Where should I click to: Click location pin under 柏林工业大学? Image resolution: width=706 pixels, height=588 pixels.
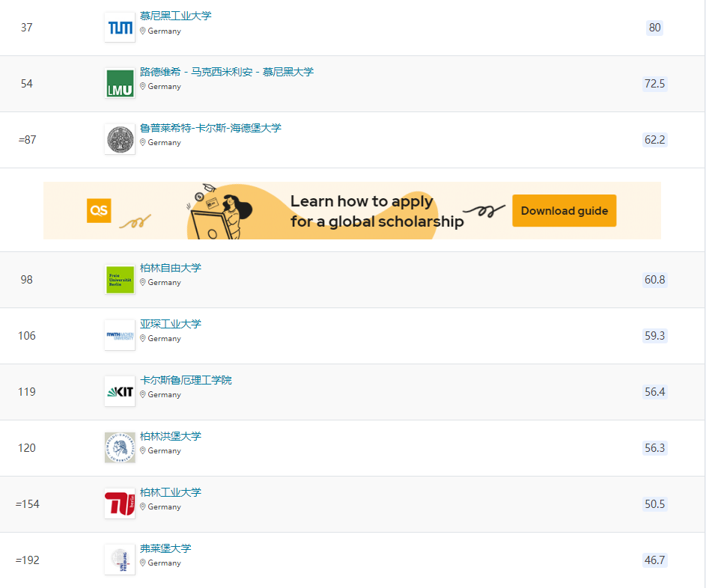point(143,507)
